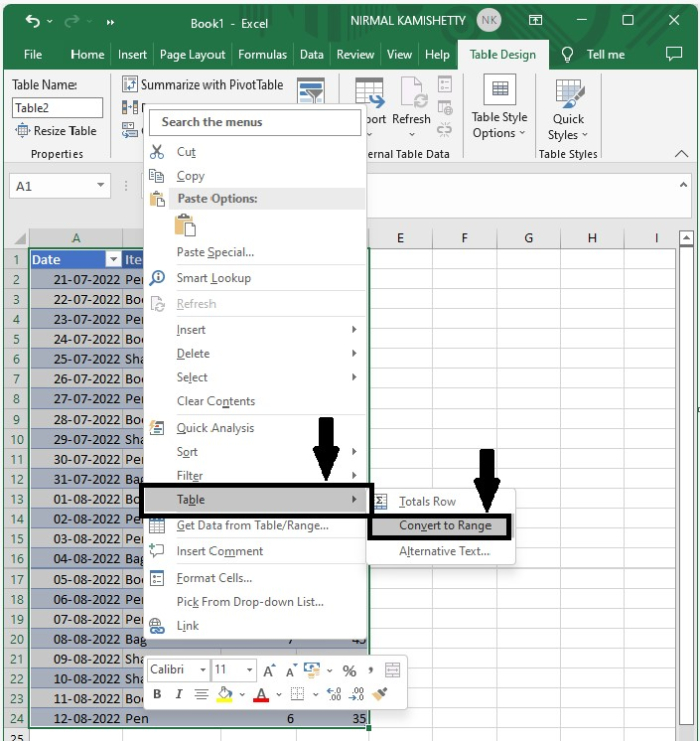Open the Comments speech bubble icon
Image resolution: width=700 pixels, height=741 pixels.
(x=674, y=53)
